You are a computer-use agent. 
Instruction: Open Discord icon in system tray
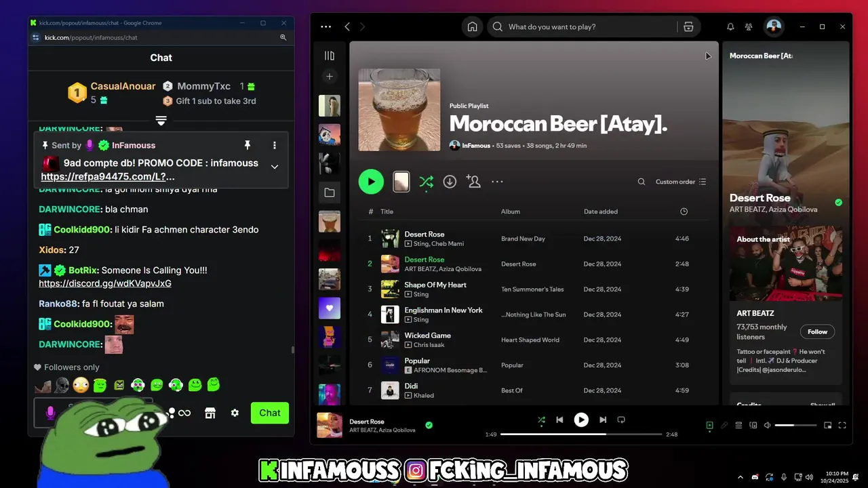click(x=755, y=477)
